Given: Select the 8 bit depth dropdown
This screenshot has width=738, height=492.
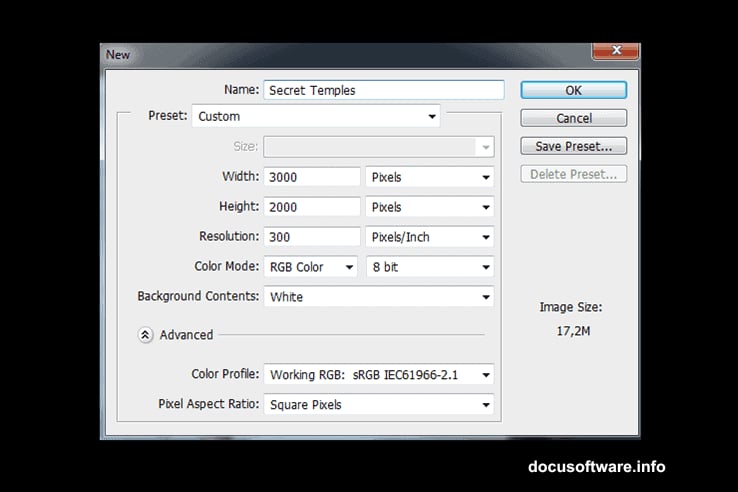Looking at the screenshot, I should [430, 267].
